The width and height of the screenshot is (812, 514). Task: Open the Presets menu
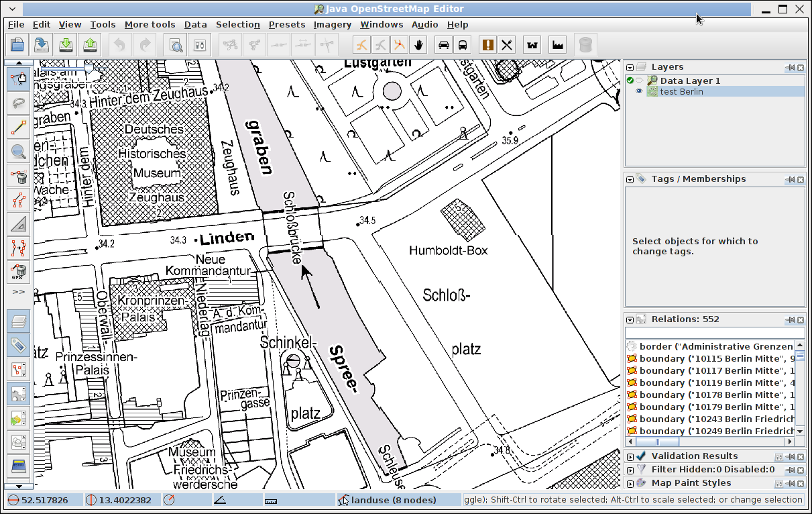pos(286,24)
